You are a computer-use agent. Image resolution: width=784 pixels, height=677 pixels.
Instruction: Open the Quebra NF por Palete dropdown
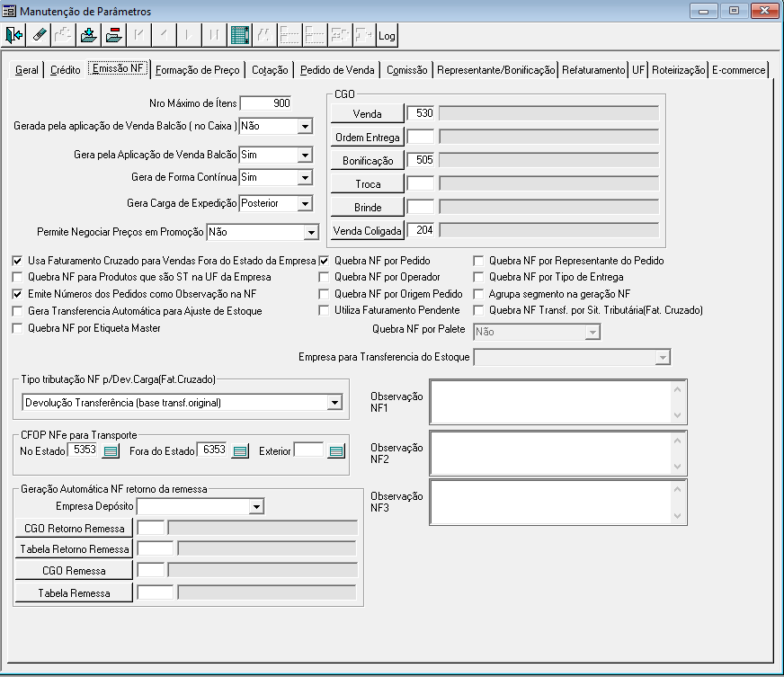[592, 332]
